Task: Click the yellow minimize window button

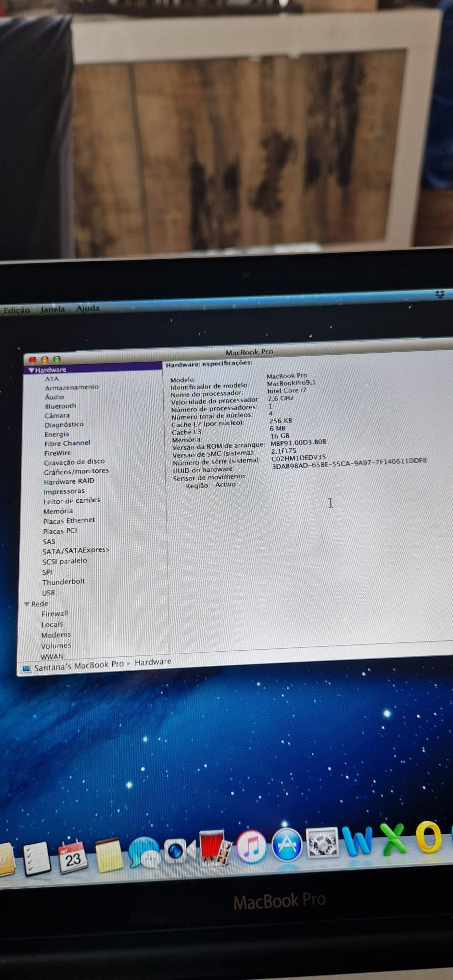Action: (x=45, y=360)
